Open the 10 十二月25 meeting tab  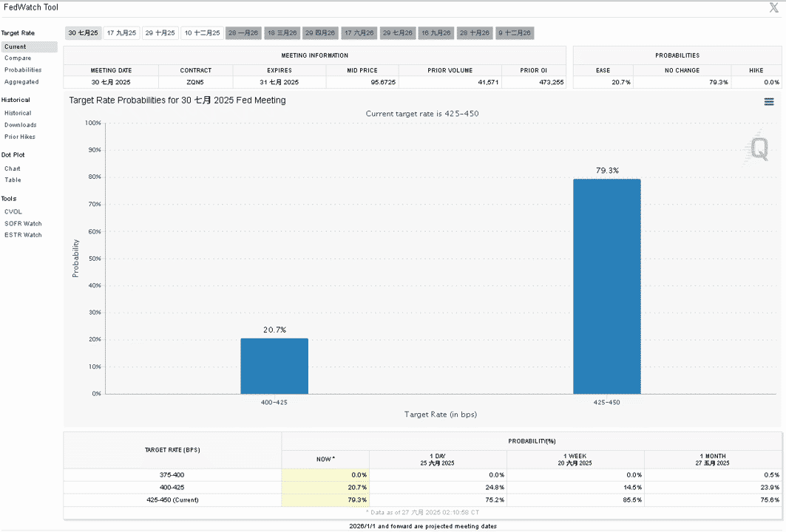click(x=202, y=33)
